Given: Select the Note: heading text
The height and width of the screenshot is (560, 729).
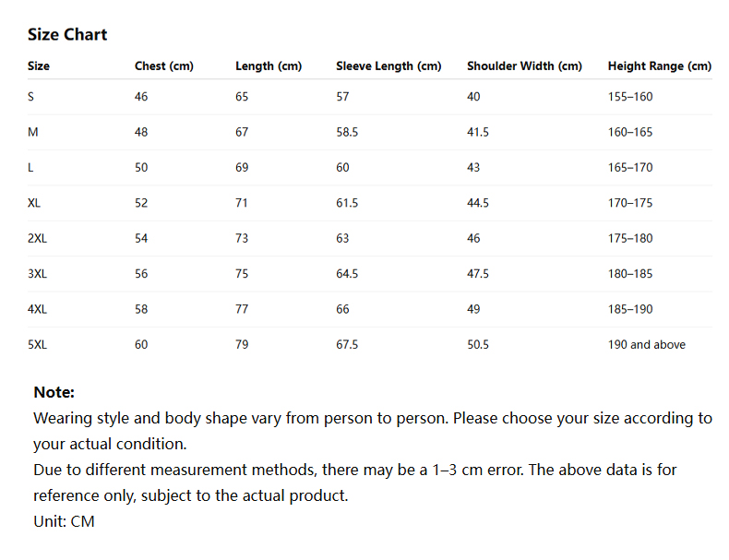Looking at the screenshot, I should (54, 392).
